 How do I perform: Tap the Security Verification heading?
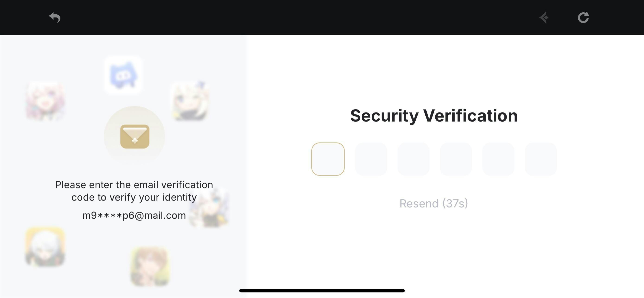click(434, 116)
